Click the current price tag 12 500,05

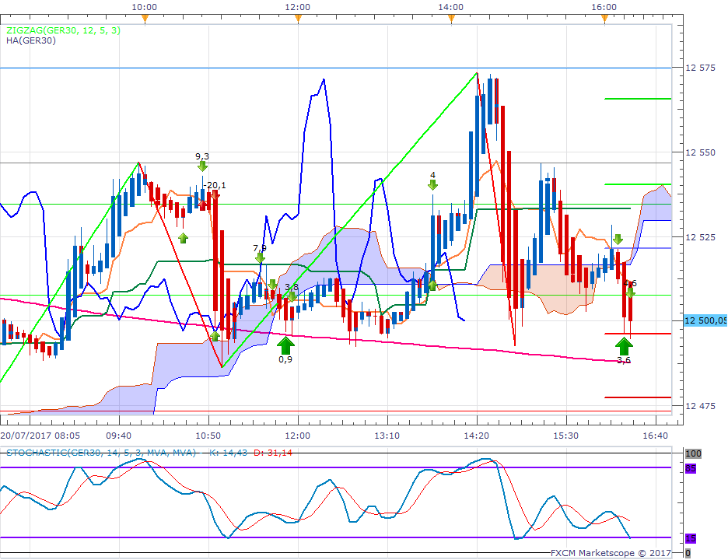pyautogui.click(x=705, y=320)
